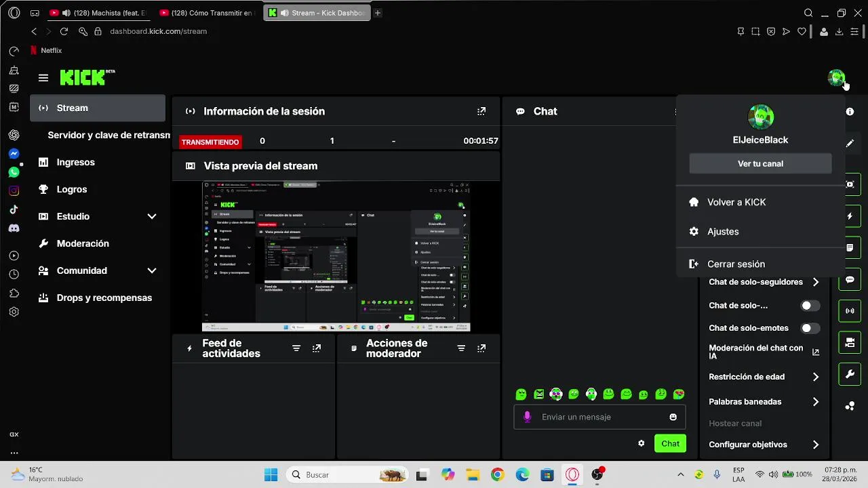Choose Ajustes from profile menu
This screenshot has height=488, width=868.
760,231
